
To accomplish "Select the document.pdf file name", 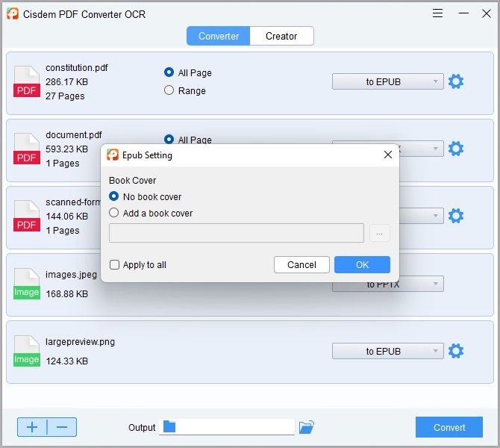I will [74, 134].
